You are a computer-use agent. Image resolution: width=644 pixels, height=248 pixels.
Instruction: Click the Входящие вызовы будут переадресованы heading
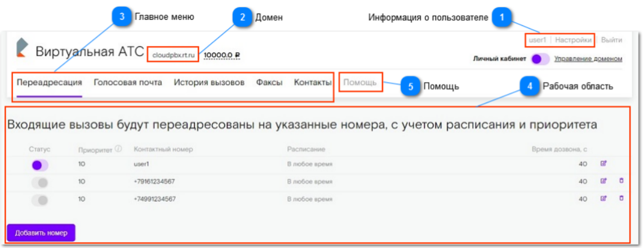click(302, 125)
